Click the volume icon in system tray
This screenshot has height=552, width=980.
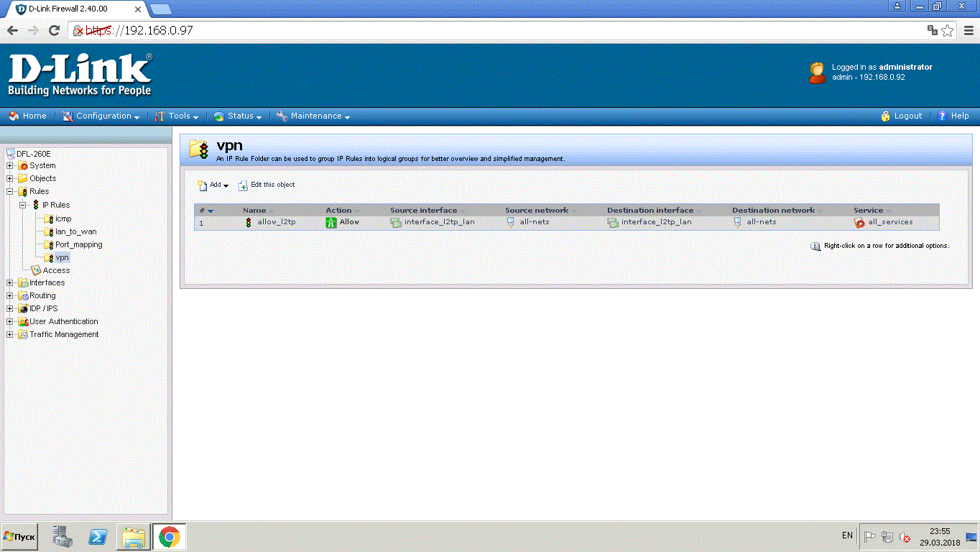pos(906,537)
